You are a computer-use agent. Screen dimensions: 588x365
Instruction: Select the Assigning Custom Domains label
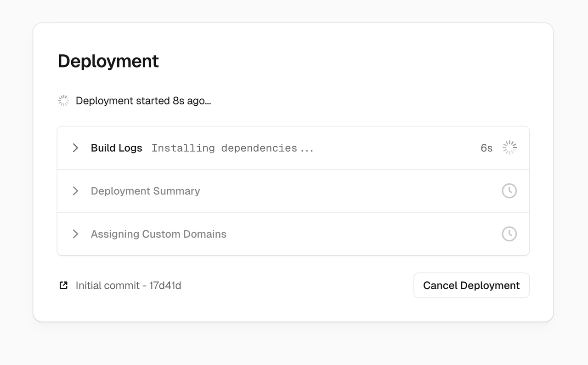(x=158, y=234)
